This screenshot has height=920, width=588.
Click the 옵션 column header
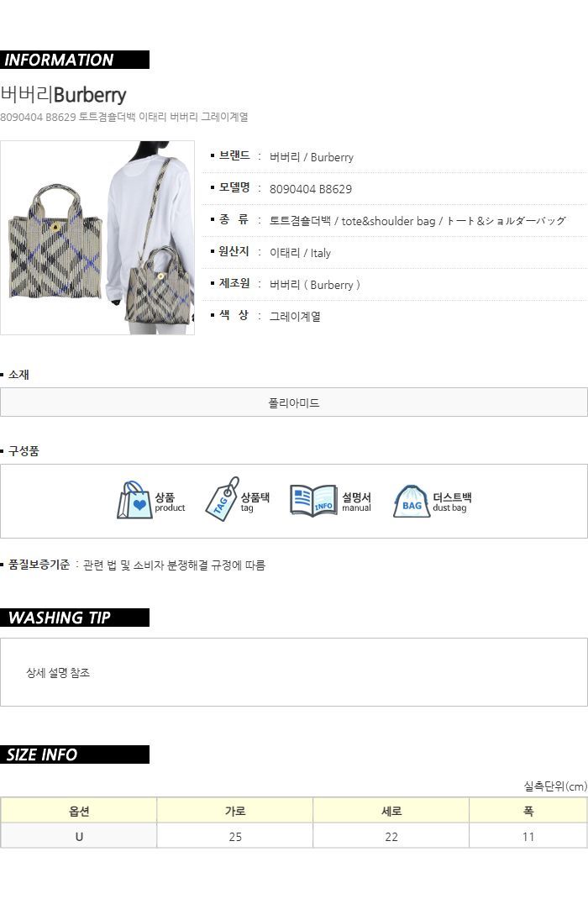79,811
